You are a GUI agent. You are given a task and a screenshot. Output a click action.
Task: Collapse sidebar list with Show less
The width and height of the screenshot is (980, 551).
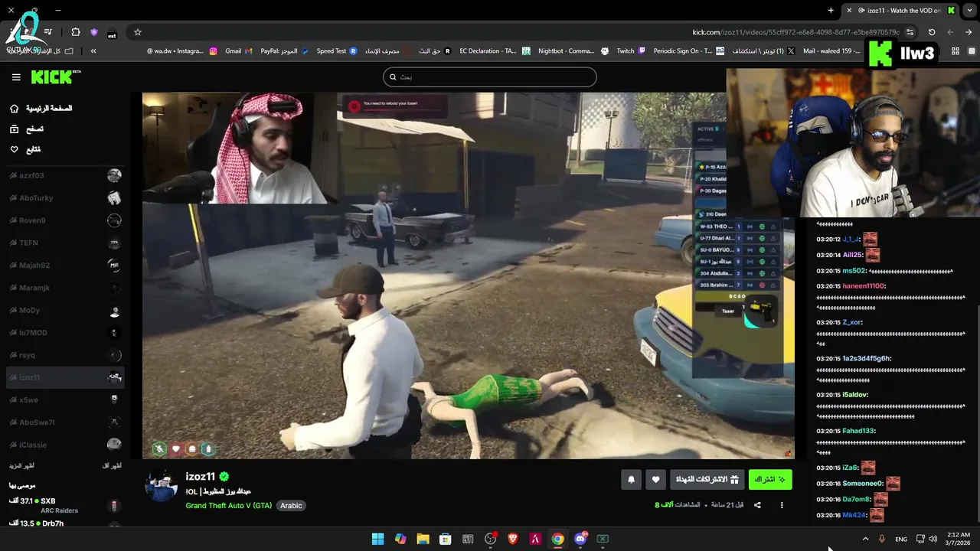point(112,465)
